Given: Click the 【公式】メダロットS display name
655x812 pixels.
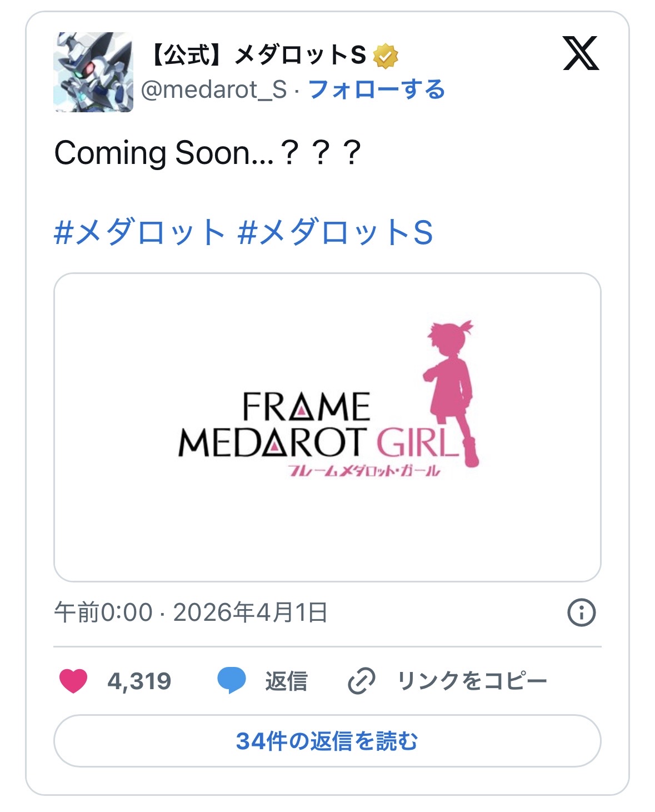Looking at the screenshot, I should [x=257, y=55].
